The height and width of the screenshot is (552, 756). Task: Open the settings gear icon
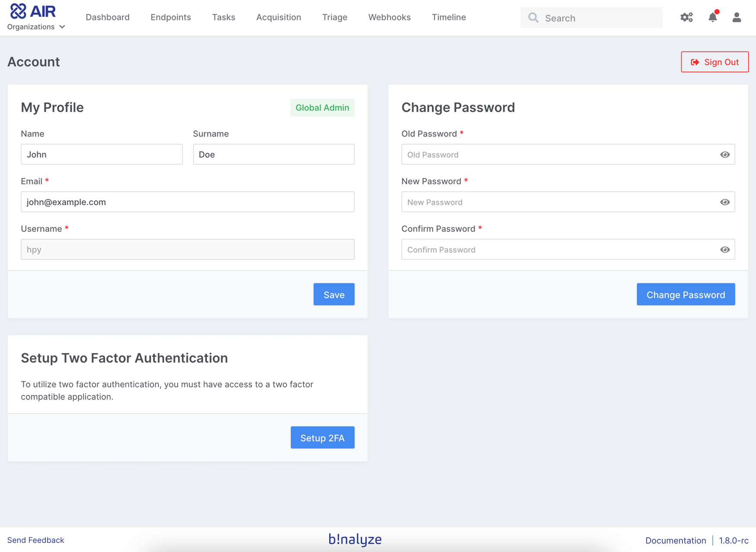tap(686, 17)
